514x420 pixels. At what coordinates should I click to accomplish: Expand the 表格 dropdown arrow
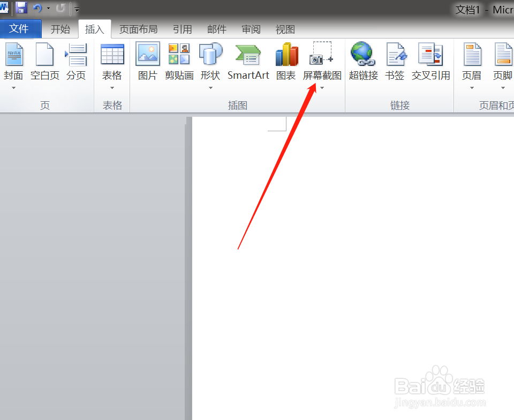(x=112, y=88)
